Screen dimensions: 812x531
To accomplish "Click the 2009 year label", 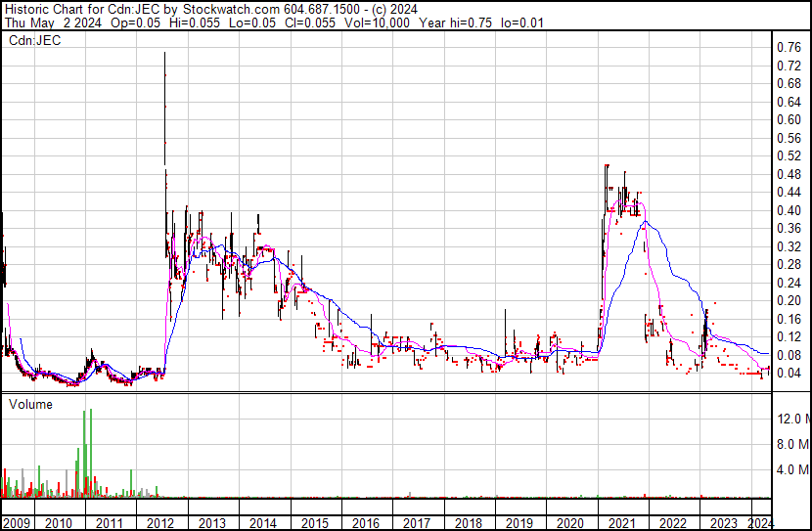I will tap(16, 523).
